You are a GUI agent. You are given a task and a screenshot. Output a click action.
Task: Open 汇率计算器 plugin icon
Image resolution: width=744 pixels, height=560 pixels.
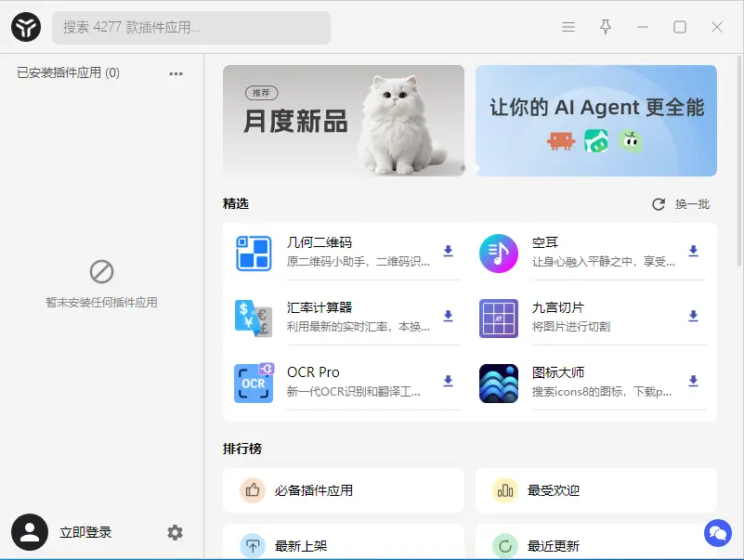tap(254, 319)
